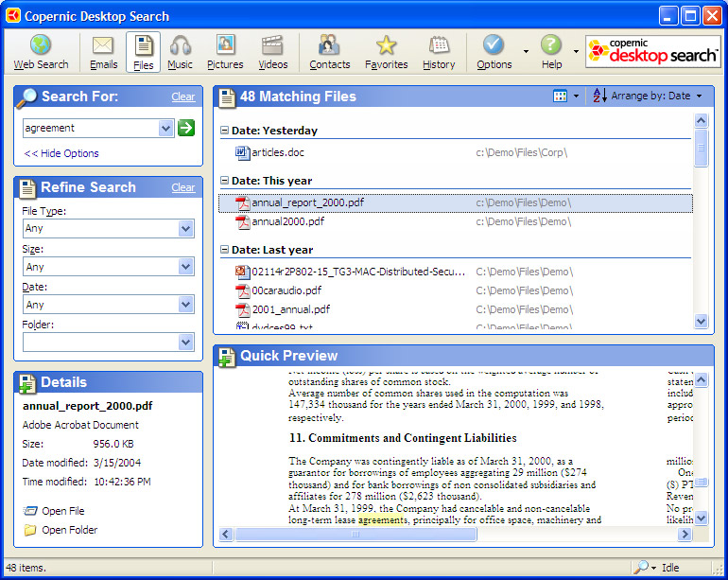Viewport: 728px width, 580px height.
Task: Click the PDF icon of 2001_annual.pdf
Action: click(242, 309)
